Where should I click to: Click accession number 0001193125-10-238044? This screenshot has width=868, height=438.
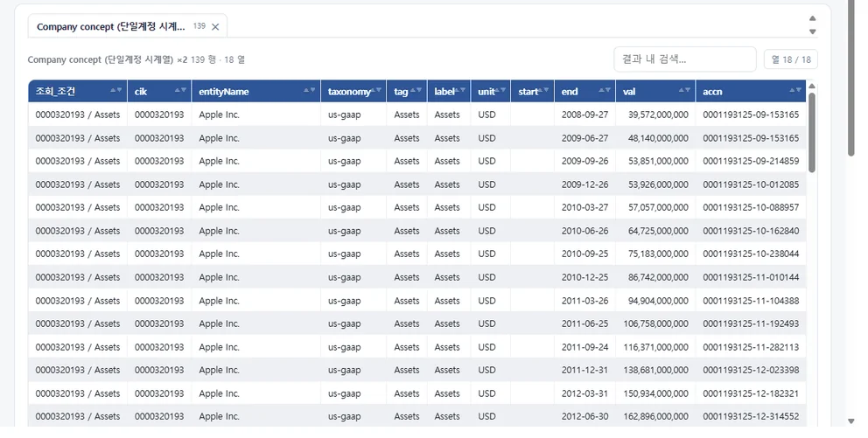pyautogui.click(x=751, y=254)
